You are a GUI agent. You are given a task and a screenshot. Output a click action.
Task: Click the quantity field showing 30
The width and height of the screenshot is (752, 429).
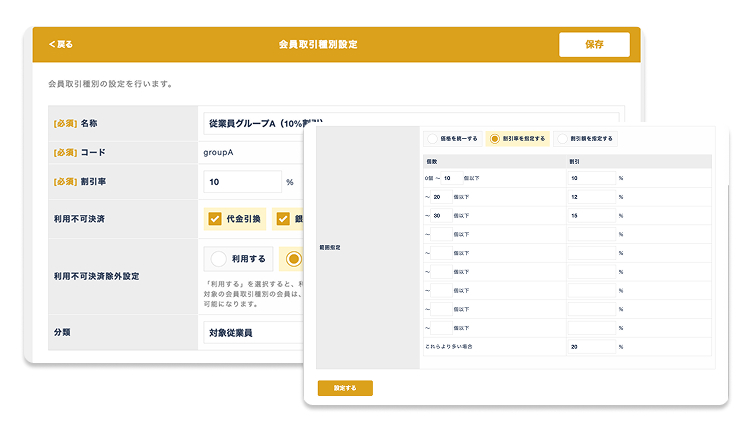pos(440,215)
